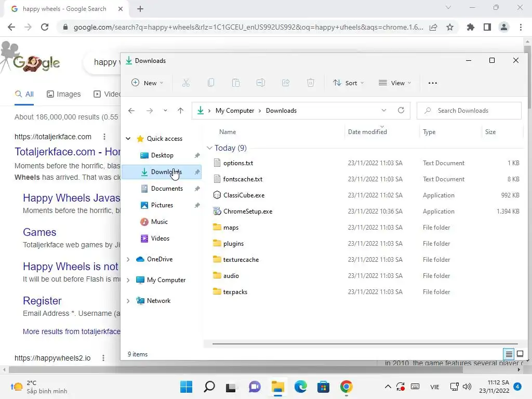The image size is (532, 399).
Task: Open More results from totaljerkface link
Action: pyautogui.click(x=72, y=331)
